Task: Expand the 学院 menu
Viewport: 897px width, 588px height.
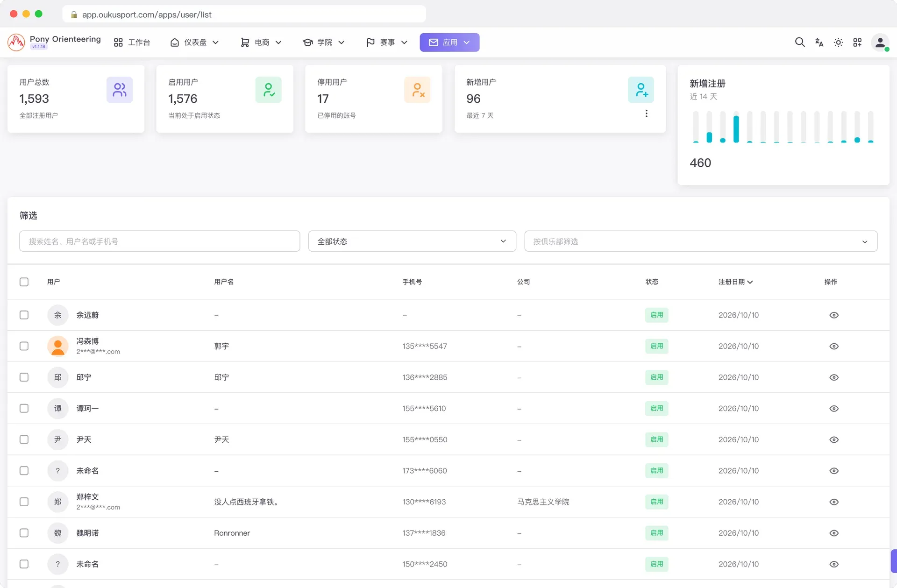Action: tap(324, 43)
